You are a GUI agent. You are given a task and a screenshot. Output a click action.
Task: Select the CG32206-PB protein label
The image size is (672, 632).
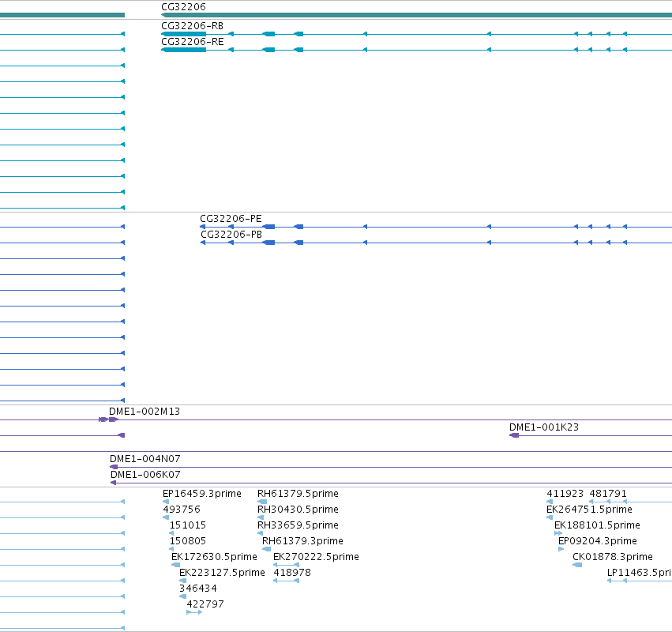(231, 235)
